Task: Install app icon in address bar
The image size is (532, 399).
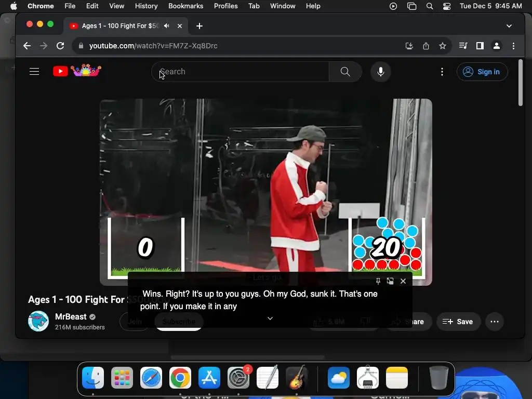Action: tap(409, 46)
